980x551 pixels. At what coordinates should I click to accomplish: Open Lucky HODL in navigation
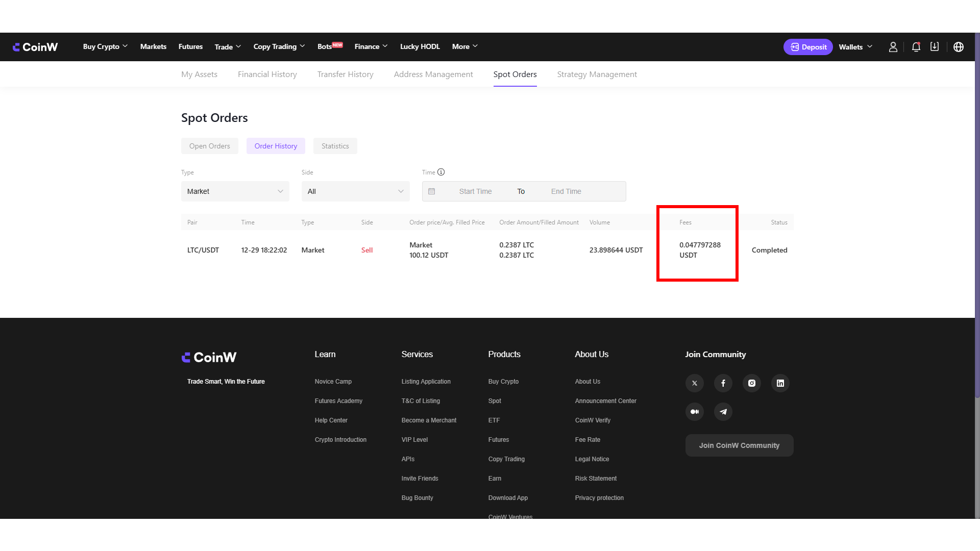(420, 46)
